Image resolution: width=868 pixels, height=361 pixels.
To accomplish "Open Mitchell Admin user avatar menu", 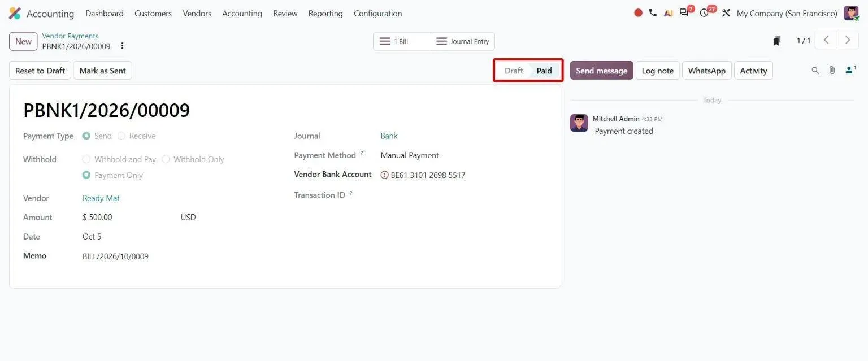I will click(851, 13).
